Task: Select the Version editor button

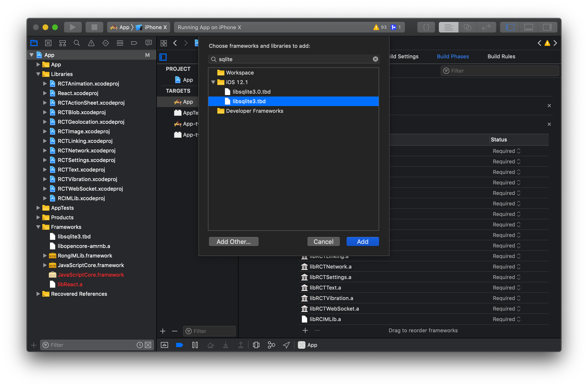Action: click(486, 27)
